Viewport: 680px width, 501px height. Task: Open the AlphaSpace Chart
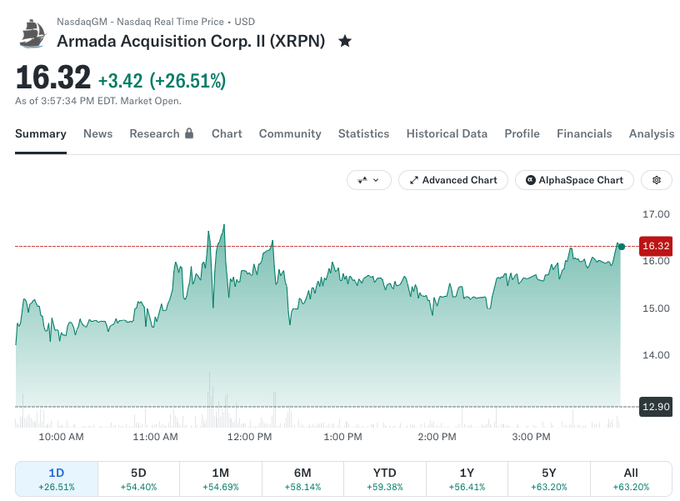coord(574,180)
